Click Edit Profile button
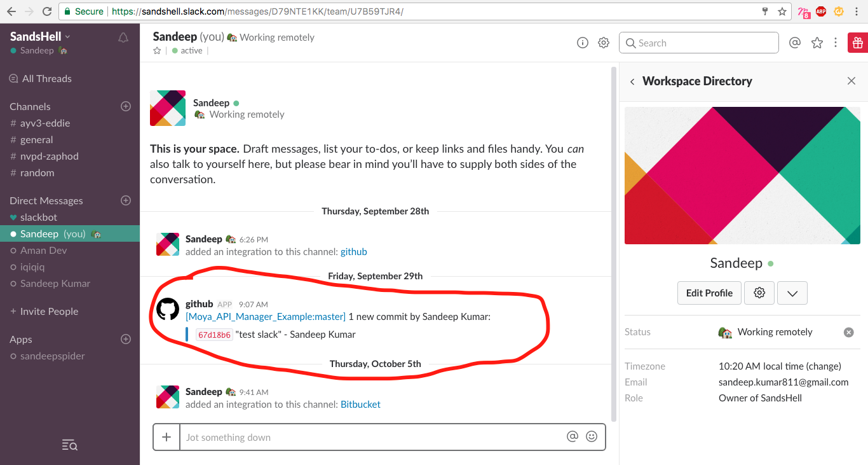The width and height of the screenshot is (868, 465). coord(709,293)
